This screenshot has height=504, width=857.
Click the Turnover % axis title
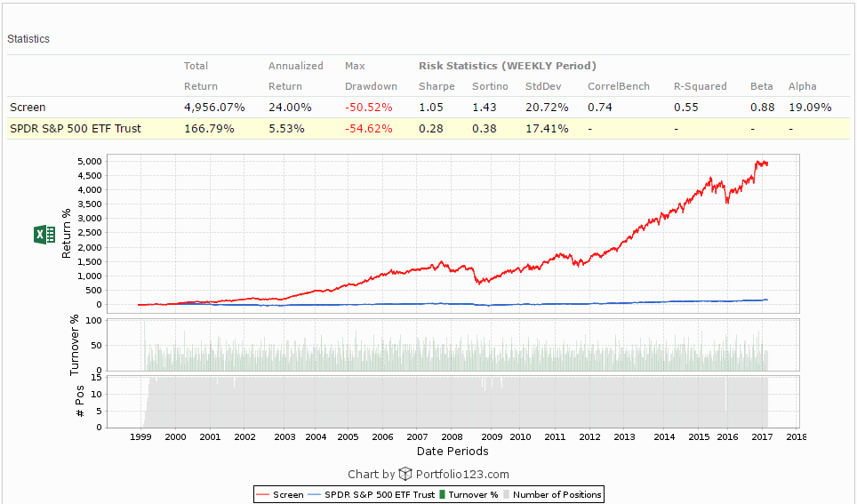pos(75,345)
